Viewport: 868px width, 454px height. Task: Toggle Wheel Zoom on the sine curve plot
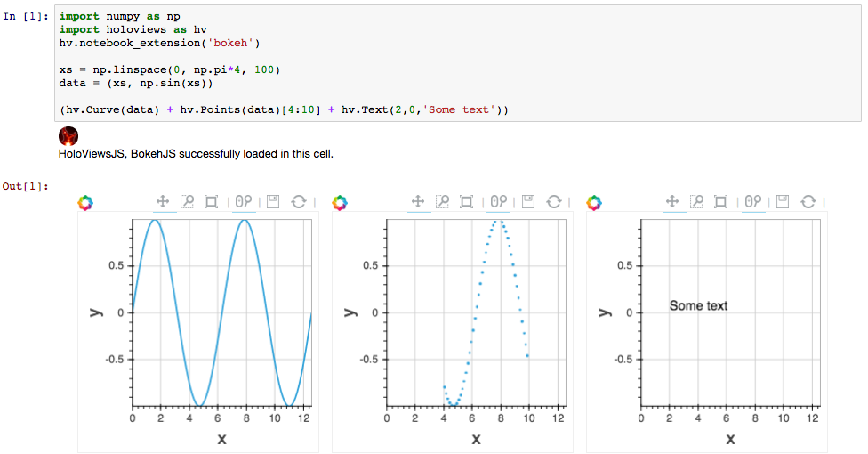(x=244, y=202)
